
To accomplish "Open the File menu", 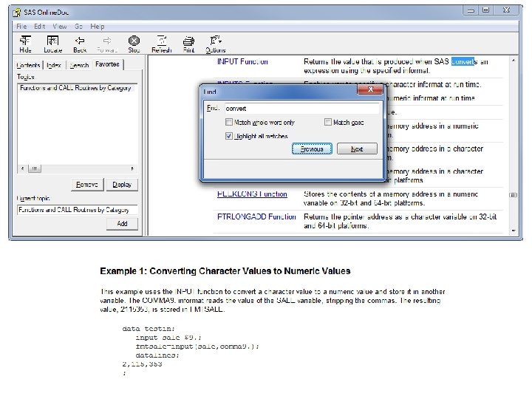I will coord(21,26).
